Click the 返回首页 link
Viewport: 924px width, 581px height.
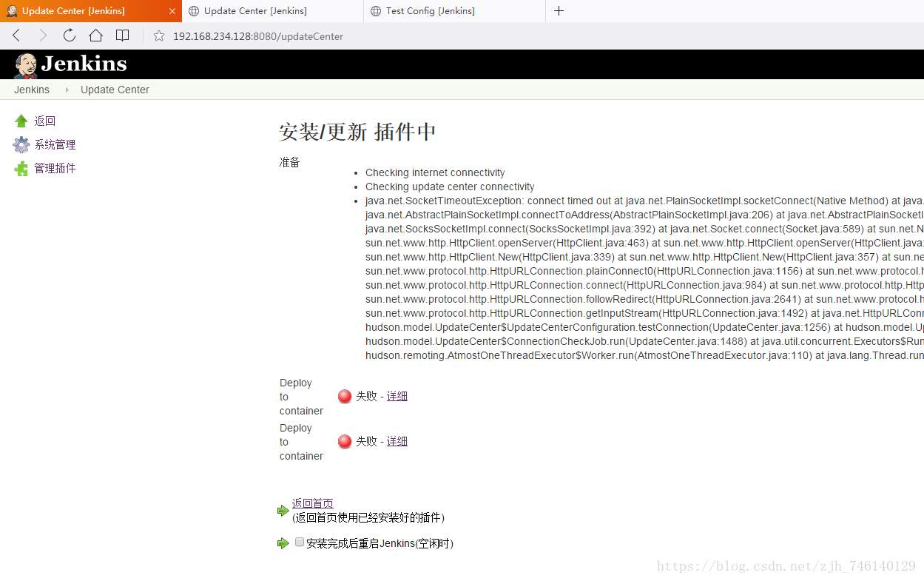[x=312, y=503]
